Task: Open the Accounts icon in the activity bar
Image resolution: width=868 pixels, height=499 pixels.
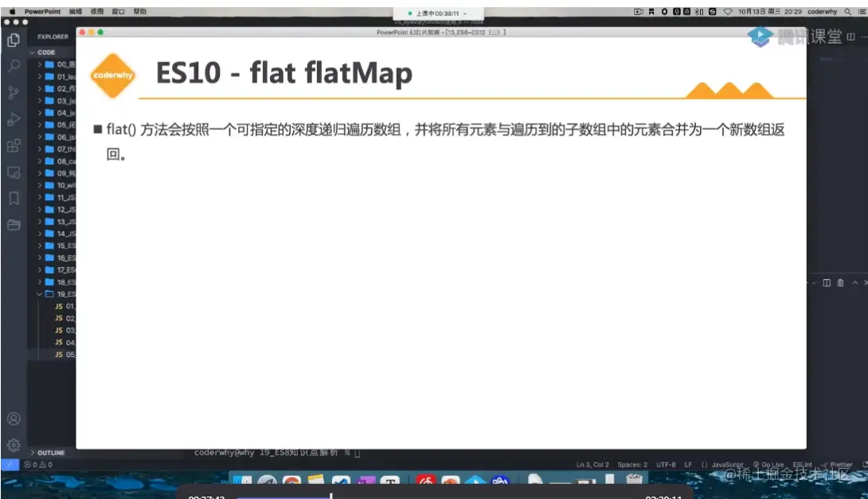Action: [14, 418]
